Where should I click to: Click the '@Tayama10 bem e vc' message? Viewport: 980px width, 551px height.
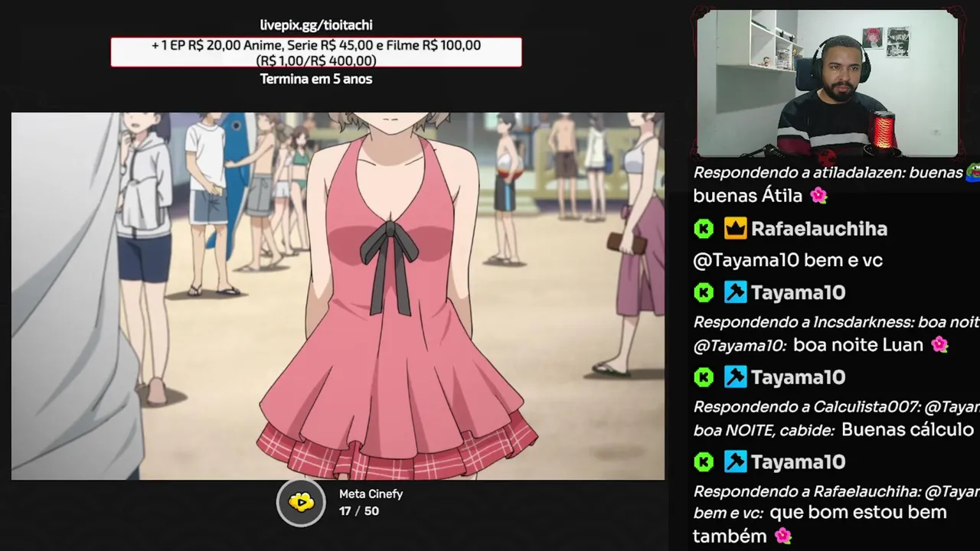click(x=788, y=260)
